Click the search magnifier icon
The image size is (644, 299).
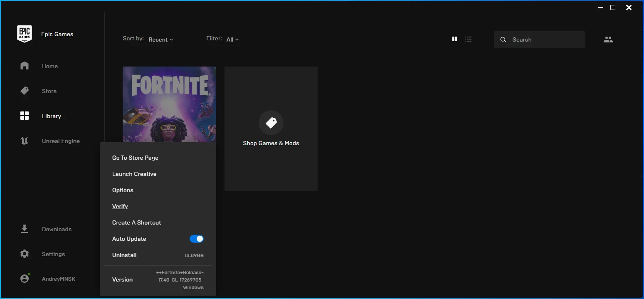point(503,40)
